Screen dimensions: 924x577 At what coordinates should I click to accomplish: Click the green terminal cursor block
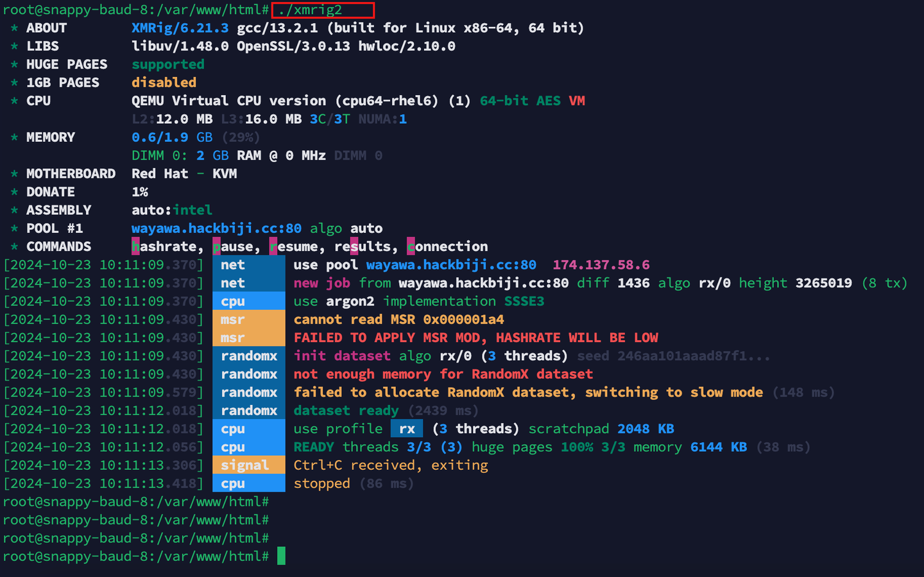280,556
